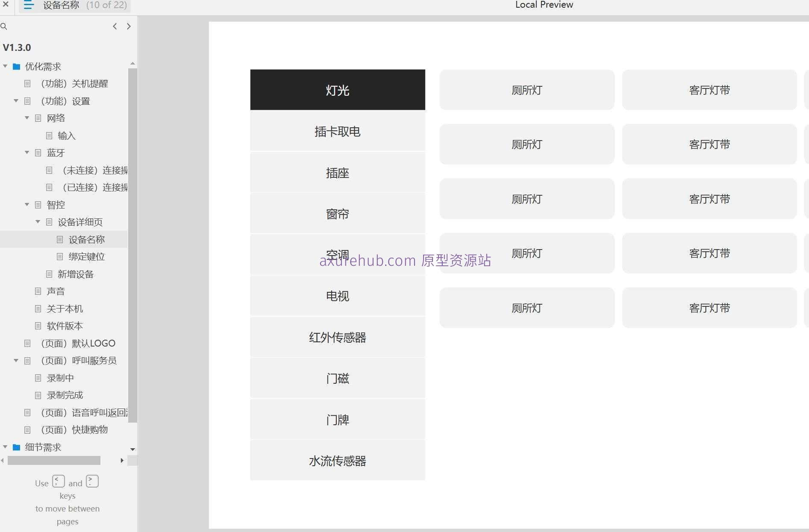Collapse the (功能) 设置 tree node
This screenshot has height=532, width=809.
[x=16, y=101]
